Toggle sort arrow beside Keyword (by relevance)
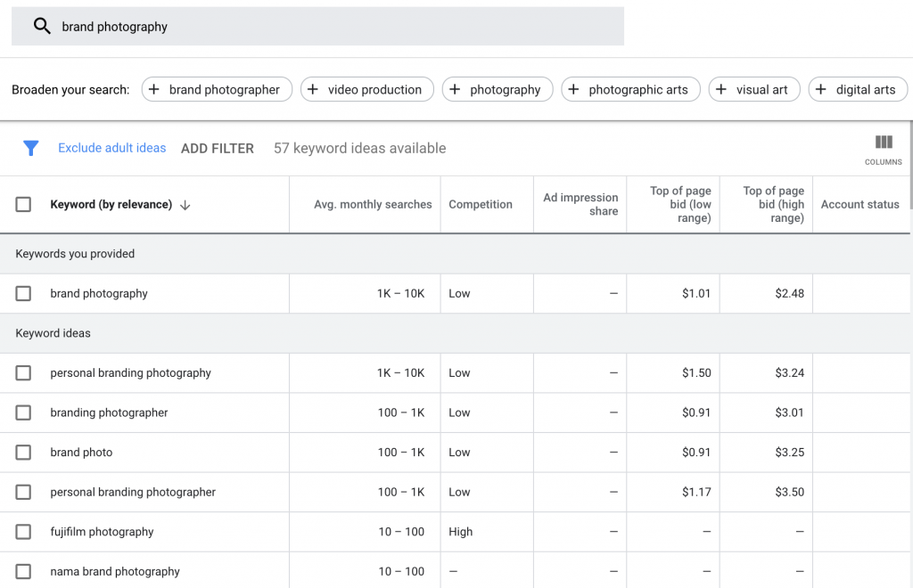Image resolution: width=913 pixels, height=588 pixels. pos(185,205)
